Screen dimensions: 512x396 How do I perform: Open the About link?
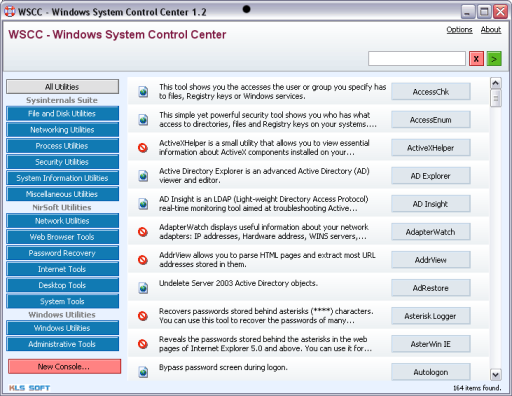491,30
